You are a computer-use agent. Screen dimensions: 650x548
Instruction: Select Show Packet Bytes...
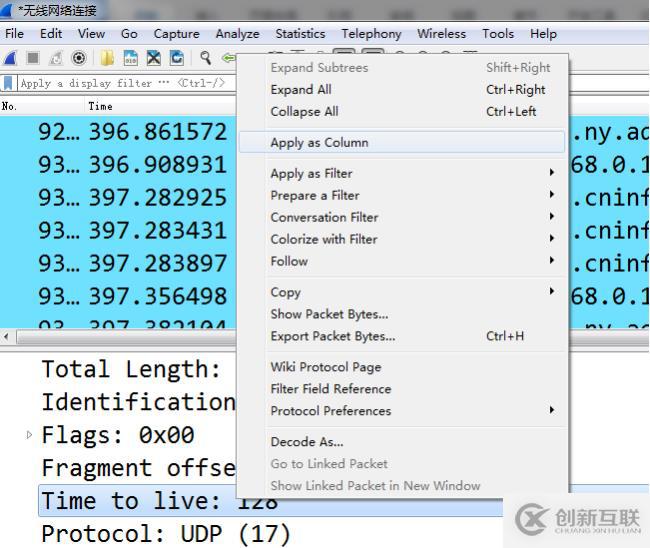(401, 314)
